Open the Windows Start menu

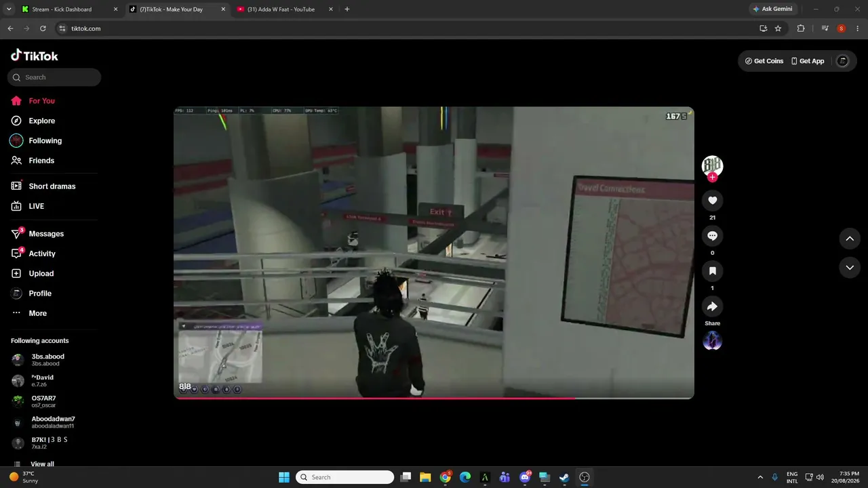click(x=283, y=477)
